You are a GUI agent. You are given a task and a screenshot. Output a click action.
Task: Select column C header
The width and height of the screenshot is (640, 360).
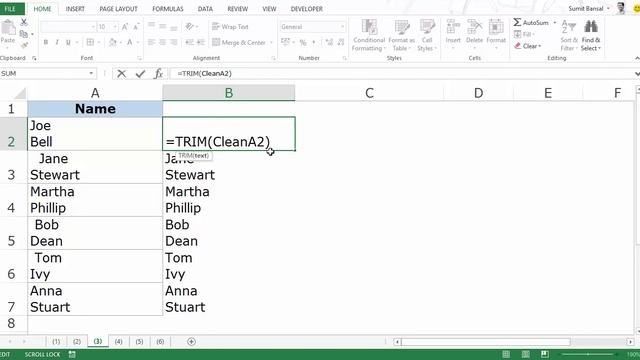point(369,93)
